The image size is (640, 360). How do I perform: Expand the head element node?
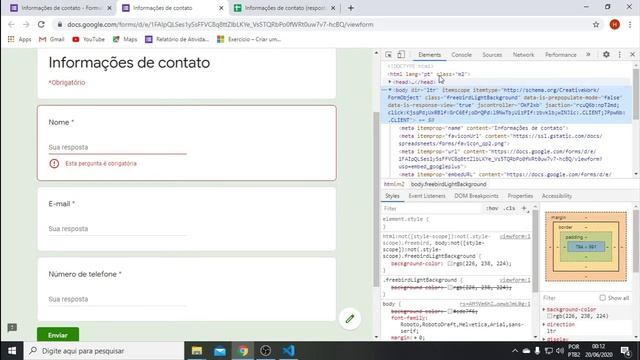click(x=390, y=82)
